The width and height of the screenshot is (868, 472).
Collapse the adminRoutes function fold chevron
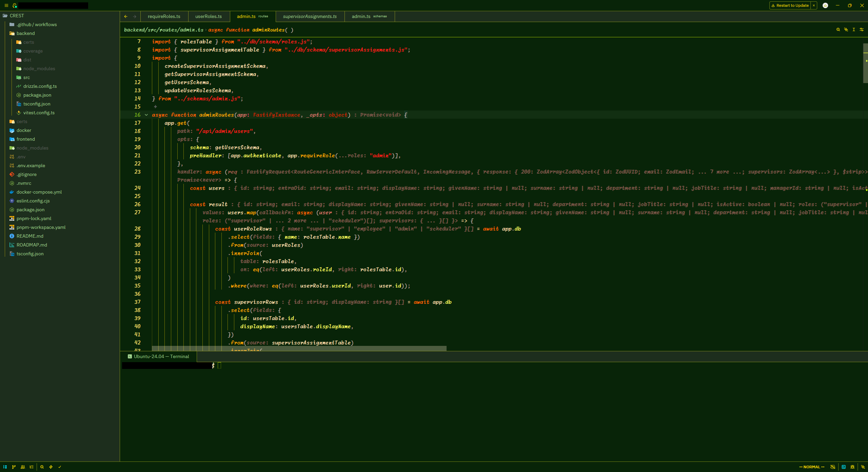[x=146, y=115]
